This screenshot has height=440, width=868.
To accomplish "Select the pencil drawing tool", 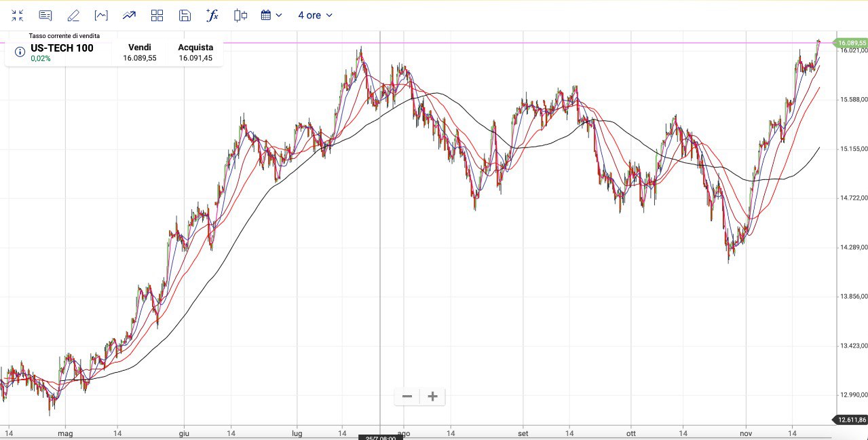I will click(x=73, y=16).
